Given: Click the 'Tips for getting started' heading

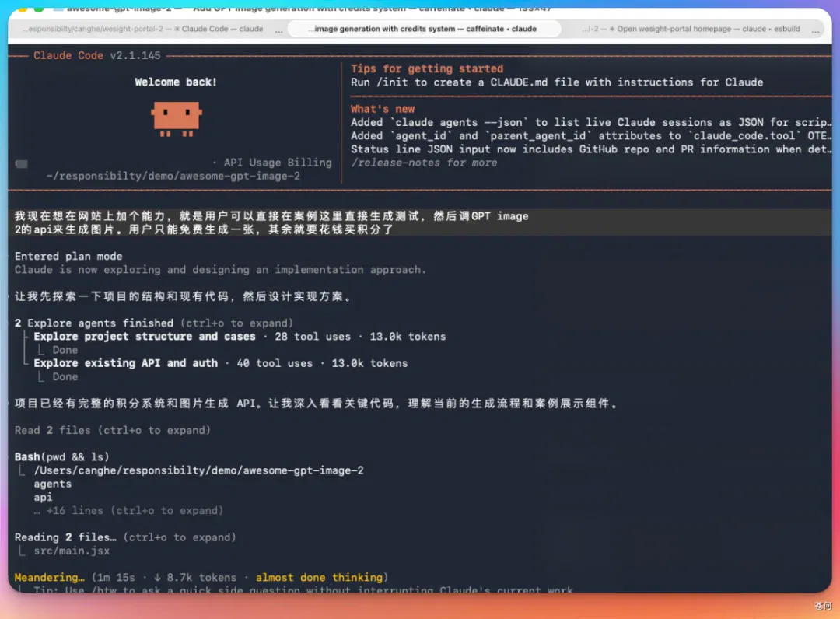Looking at the screenshot, I should click(x=427, y=68).
